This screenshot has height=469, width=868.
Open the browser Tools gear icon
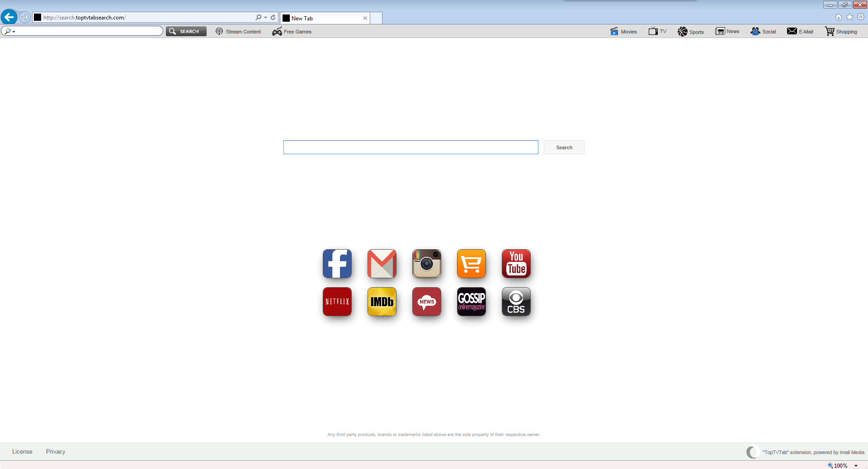(861, 17)
